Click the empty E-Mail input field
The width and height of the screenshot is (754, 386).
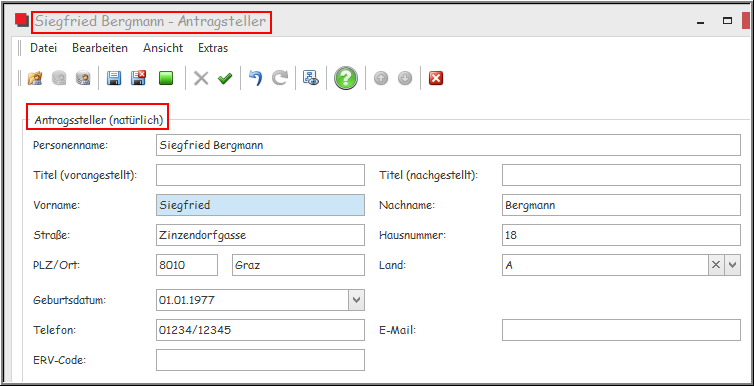[x=621, y=330]
